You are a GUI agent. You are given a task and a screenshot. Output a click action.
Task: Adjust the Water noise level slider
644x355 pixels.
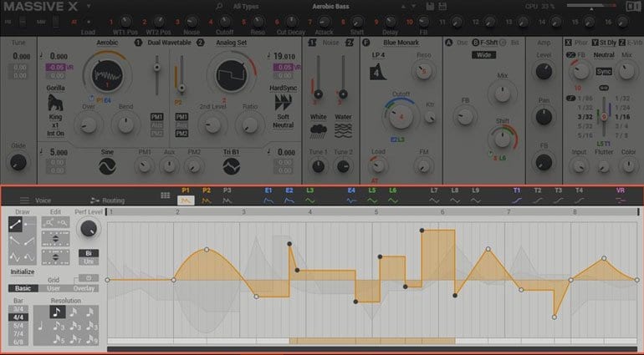[x=343, y=94]
